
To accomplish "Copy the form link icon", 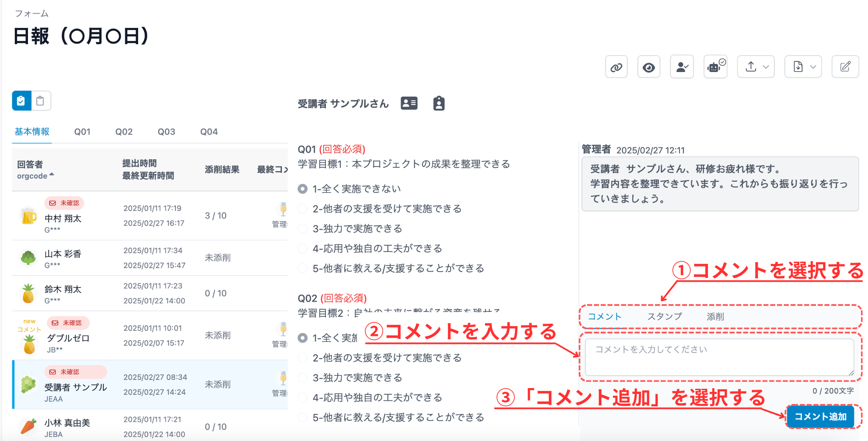I will coord(616,67).
